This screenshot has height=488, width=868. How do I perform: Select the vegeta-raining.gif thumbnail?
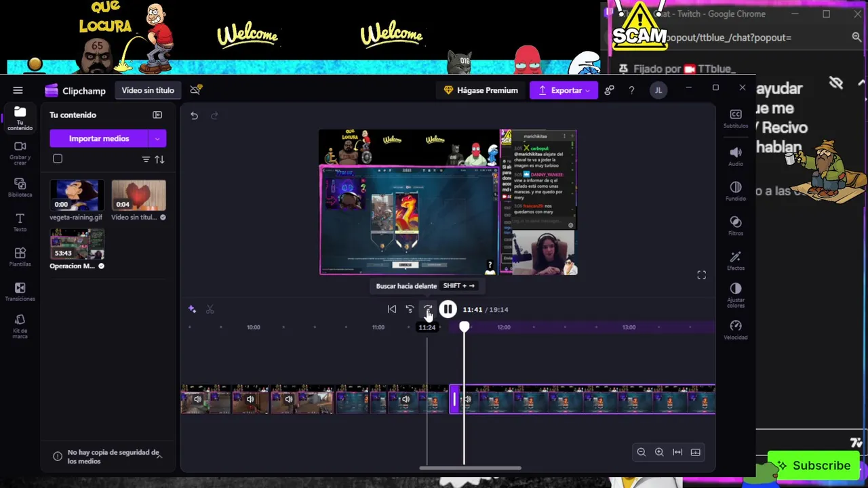(77, 195)
